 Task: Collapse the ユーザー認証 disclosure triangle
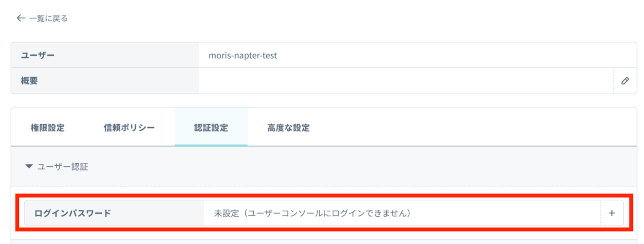pyautogui.click(x=29, y=167)
